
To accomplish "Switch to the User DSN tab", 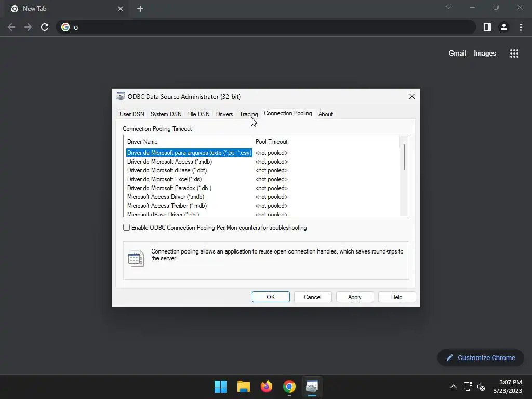I will [x=131, y=114].
